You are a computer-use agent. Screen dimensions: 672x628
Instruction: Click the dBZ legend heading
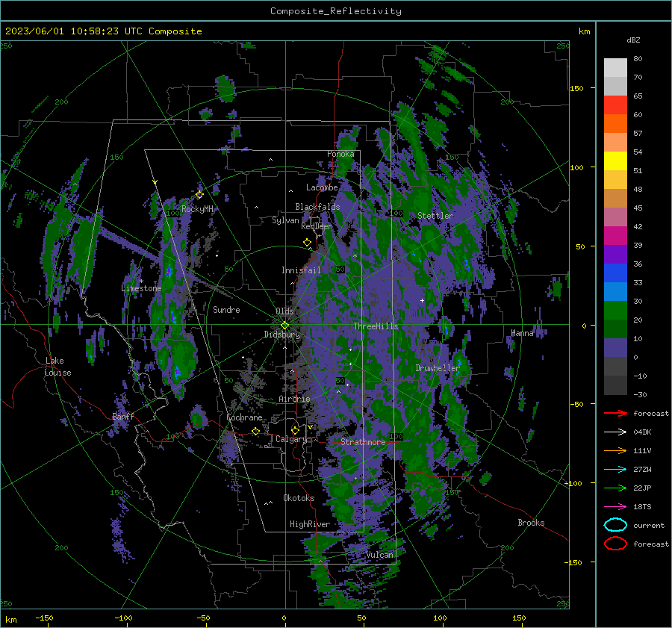[633, 40]
